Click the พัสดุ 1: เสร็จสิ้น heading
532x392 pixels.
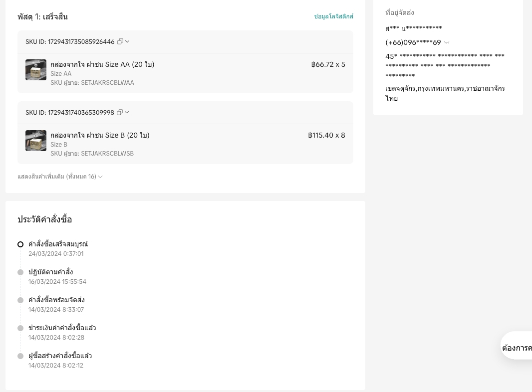click(42, 16)
